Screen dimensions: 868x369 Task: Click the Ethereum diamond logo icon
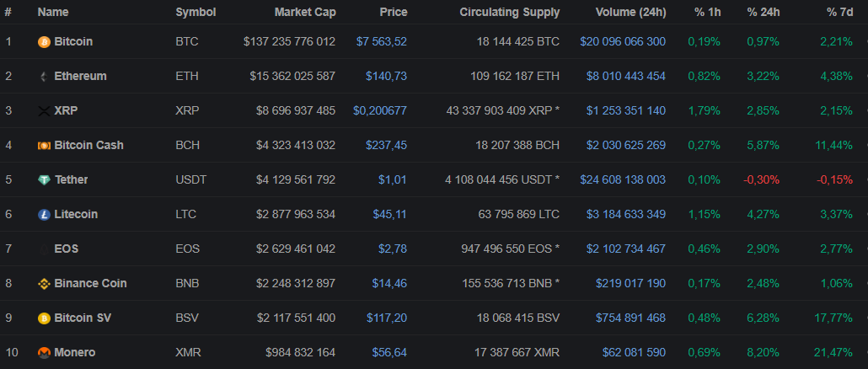(44, 76)
